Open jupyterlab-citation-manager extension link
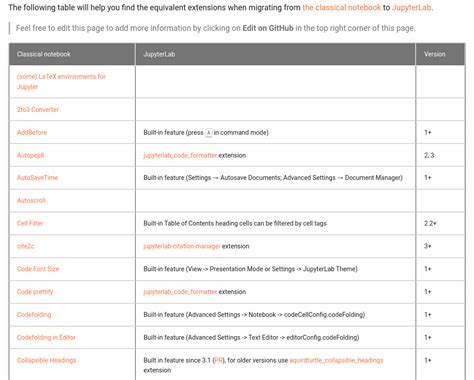This screenshot has width=474, height=380. tap(182, 246)
